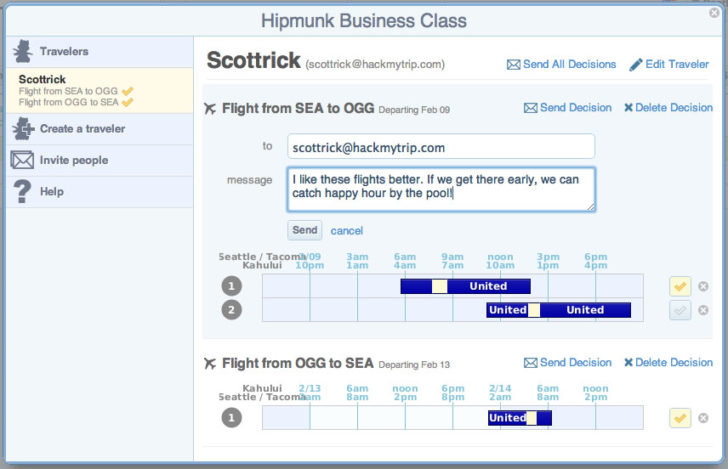Image resolution: width=728 pixels, height=469 pixels.
Task: Click the Help question mark icon
Action: (22, 191)
